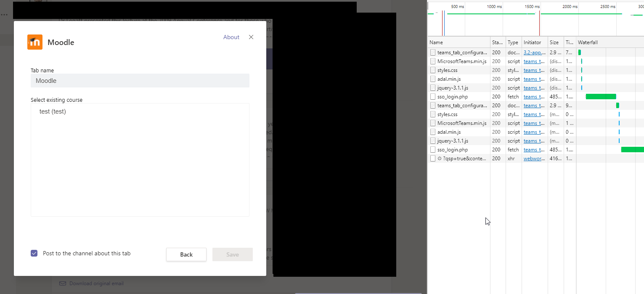Sort network requests by Status column header
644x294 pixels.
tap(498, 42)
